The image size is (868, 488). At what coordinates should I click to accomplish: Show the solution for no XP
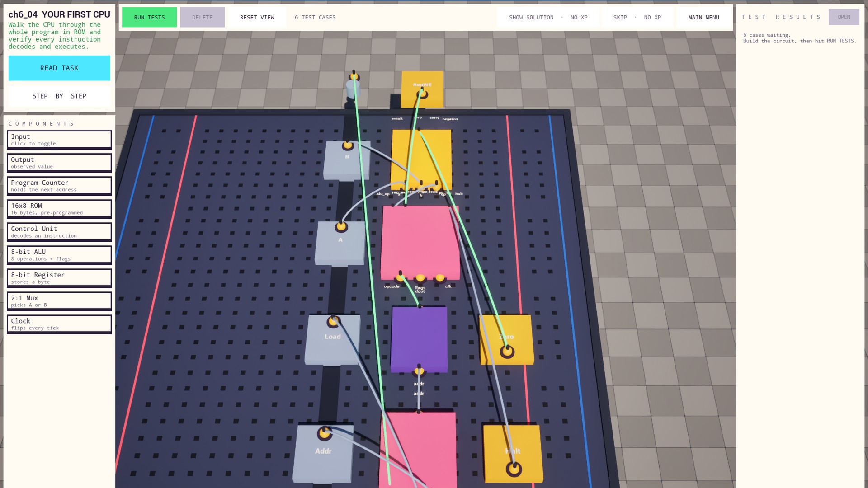pyautogui.click(x=548, y=17)
